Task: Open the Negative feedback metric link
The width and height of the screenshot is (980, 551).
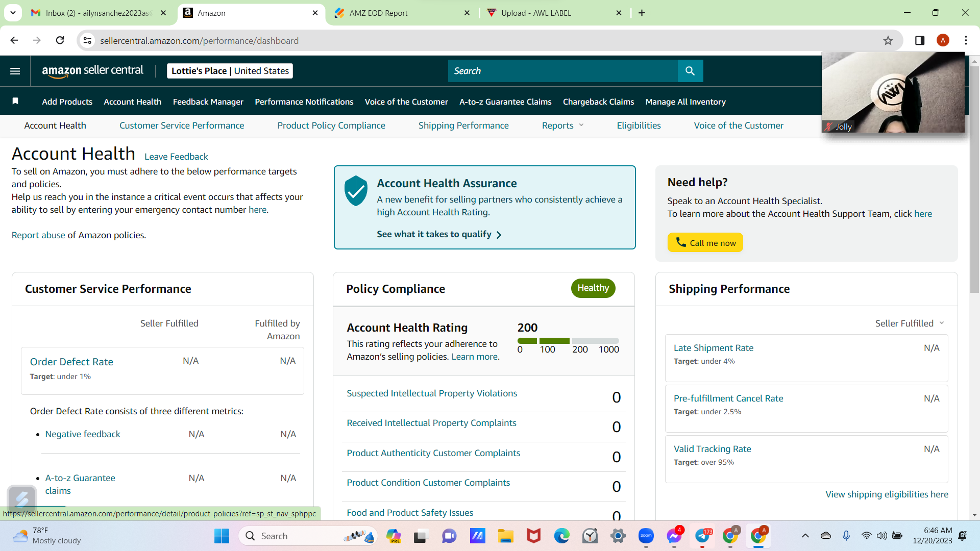Action: (83, 434)
